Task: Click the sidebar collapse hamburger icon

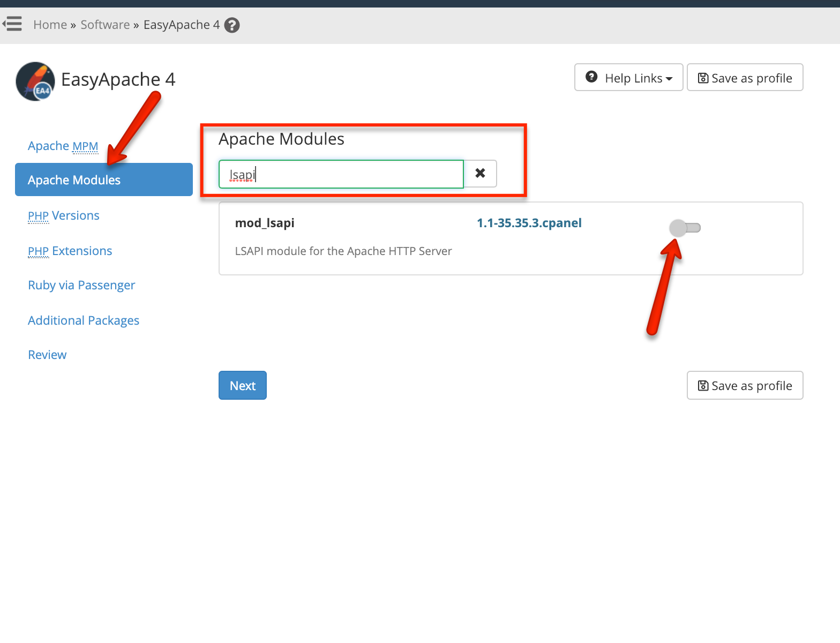Action: click(x=12, y=24)
